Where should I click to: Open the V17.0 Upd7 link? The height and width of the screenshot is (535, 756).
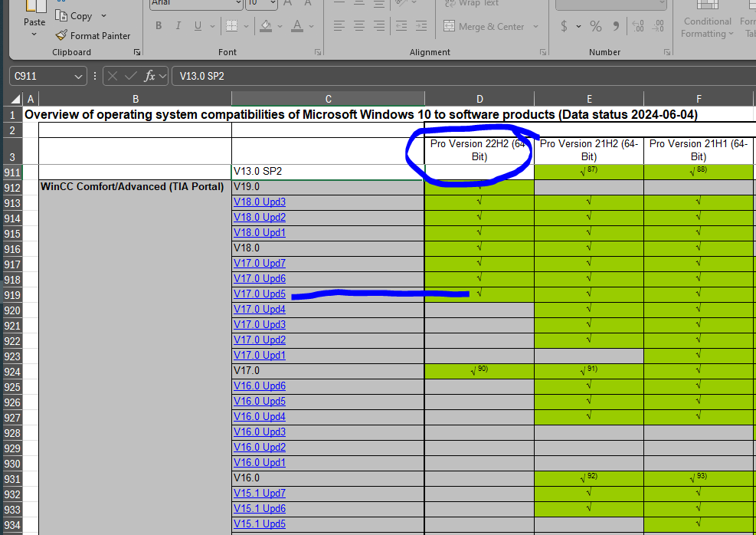pyautogui.click(x=260, y=264)
